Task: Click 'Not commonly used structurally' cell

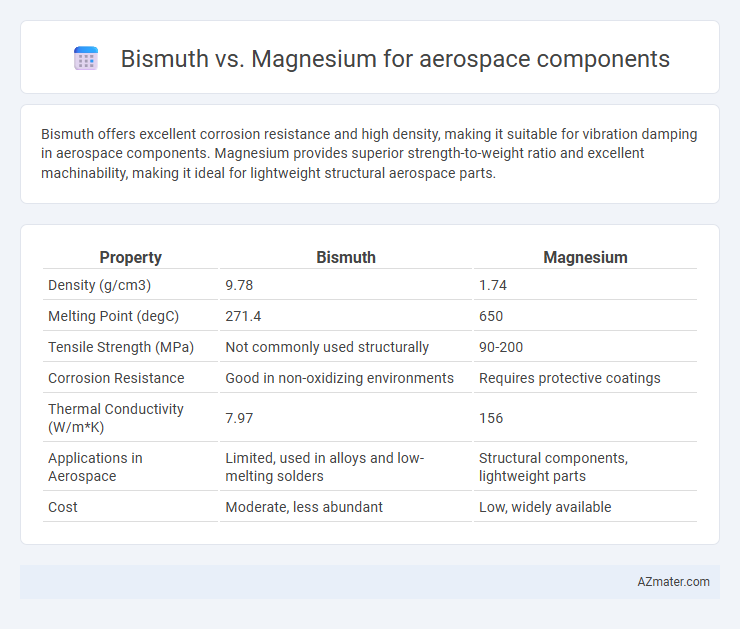Action: click(x=327, y=347)
